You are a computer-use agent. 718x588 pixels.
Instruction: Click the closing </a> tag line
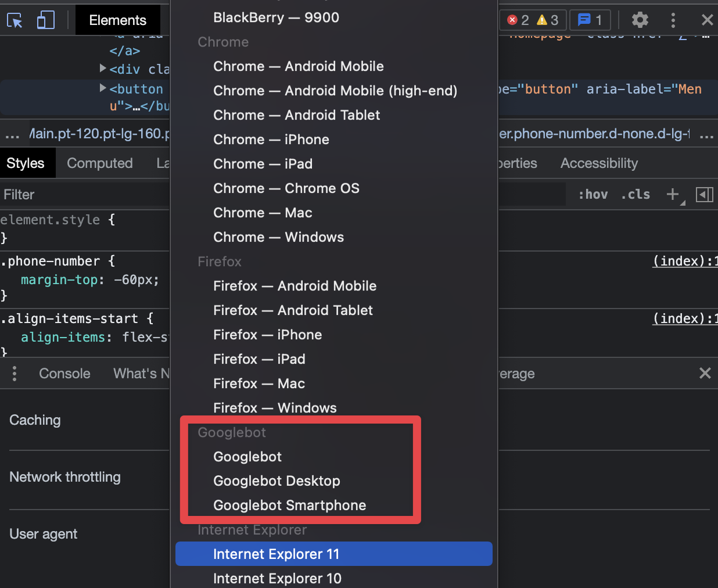(x=124, y=51)
